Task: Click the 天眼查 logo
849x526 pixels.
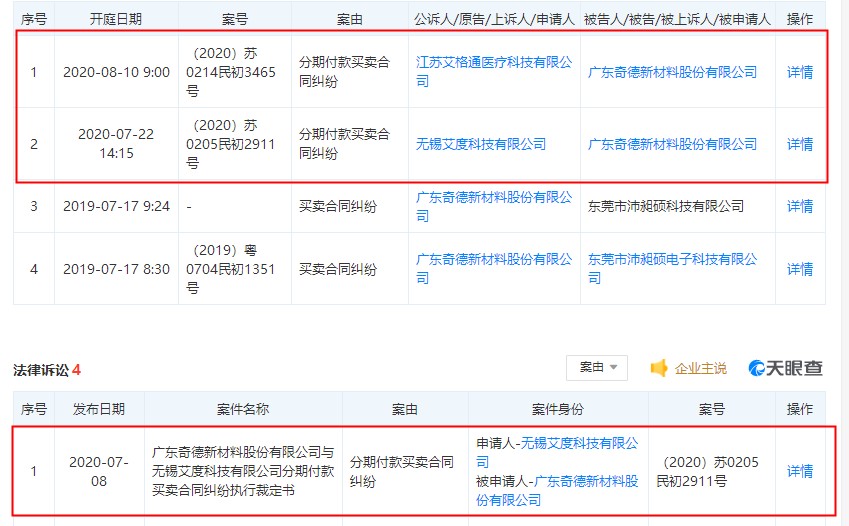Action: (x=785, y=368)
